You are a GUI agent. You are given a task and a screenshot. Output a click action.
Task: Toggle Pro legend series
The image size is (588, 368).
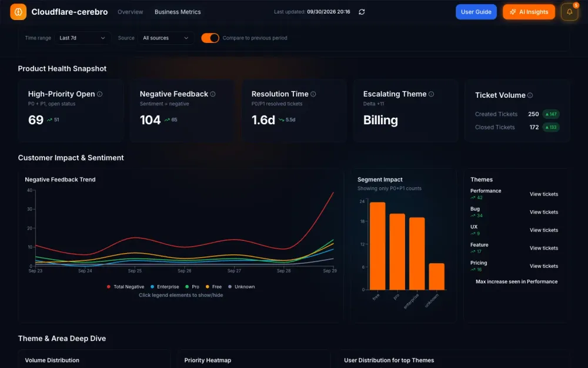192,287
